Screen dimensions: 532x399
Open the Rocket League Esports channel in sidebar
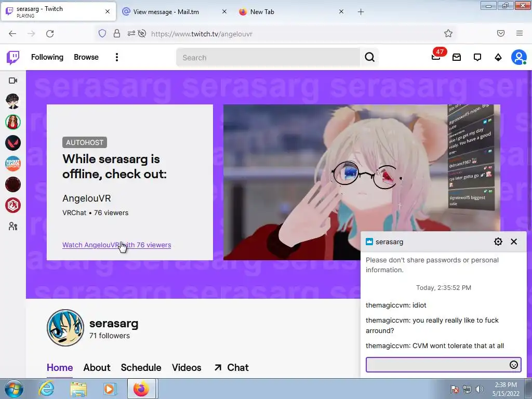click(x=13, y=164)
